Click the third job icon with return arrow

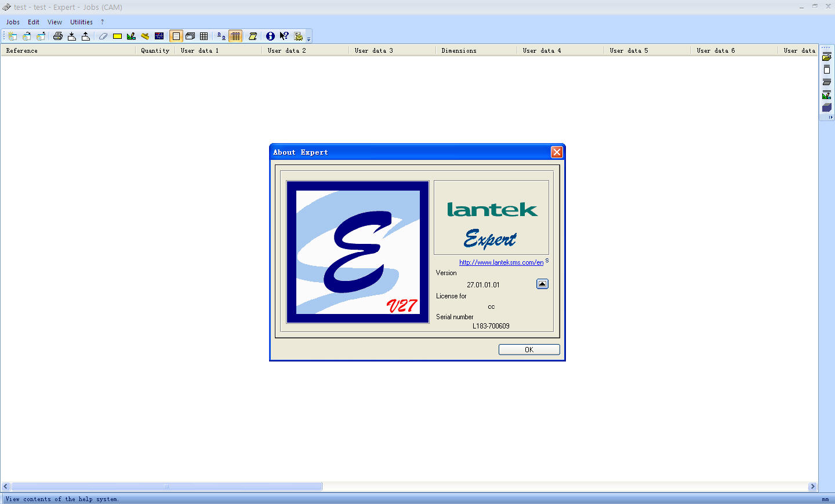coord(41,36)
